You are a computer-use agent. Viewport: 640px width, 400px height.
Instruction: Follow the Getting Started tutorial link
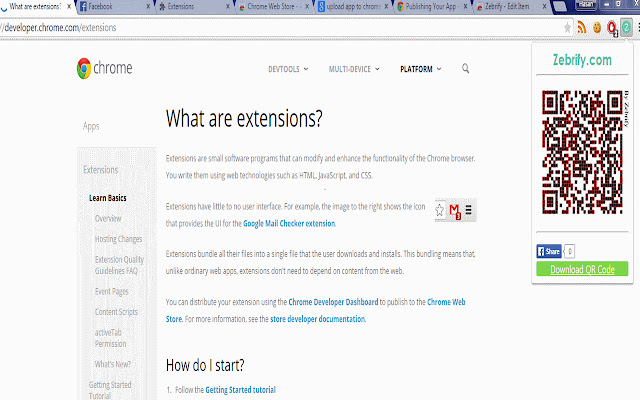pos(240,389)
